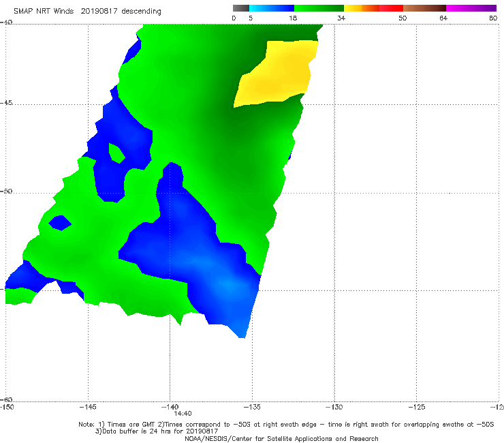This screenshot has height=443, width=504.
Task: Click the 'Note: 1) Times are GMT' line
Action: point(286,425)
